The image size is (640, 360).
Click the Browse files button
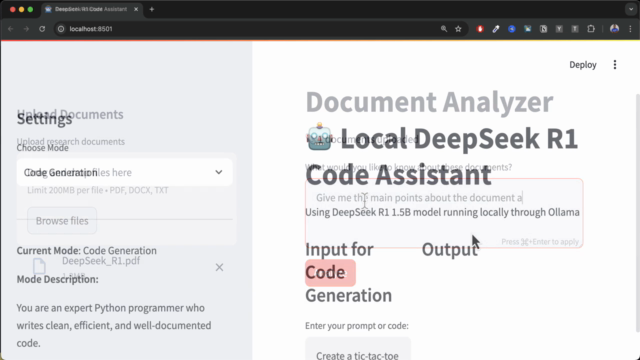point(62,220)
